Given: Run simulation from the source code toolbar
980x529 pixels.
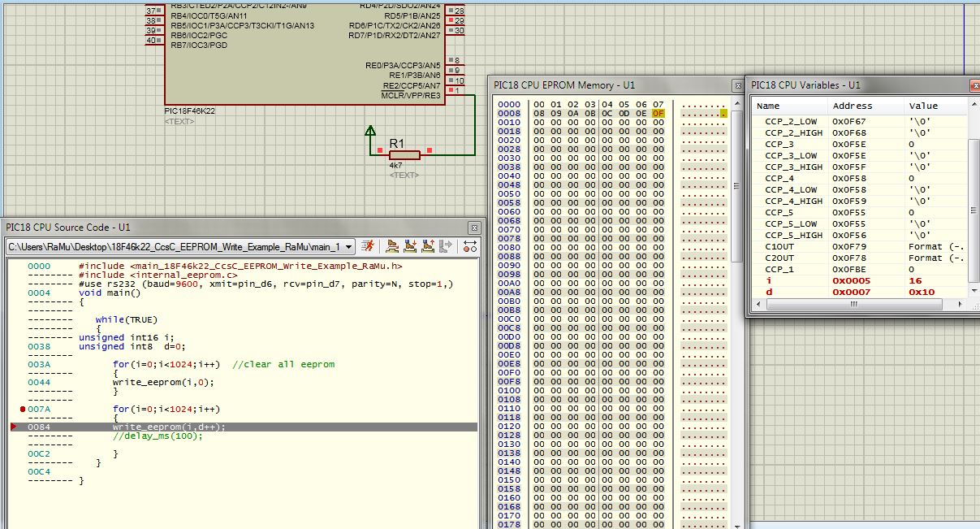Looking at the screenshot, I should tap(369, 246).
